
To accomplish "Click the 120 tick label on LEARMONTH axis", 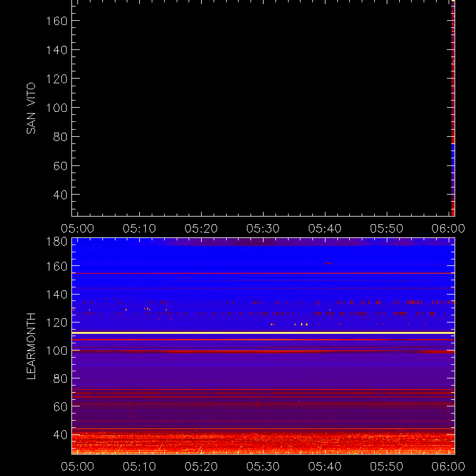I will pyautogui.click(x=57, y=322).
